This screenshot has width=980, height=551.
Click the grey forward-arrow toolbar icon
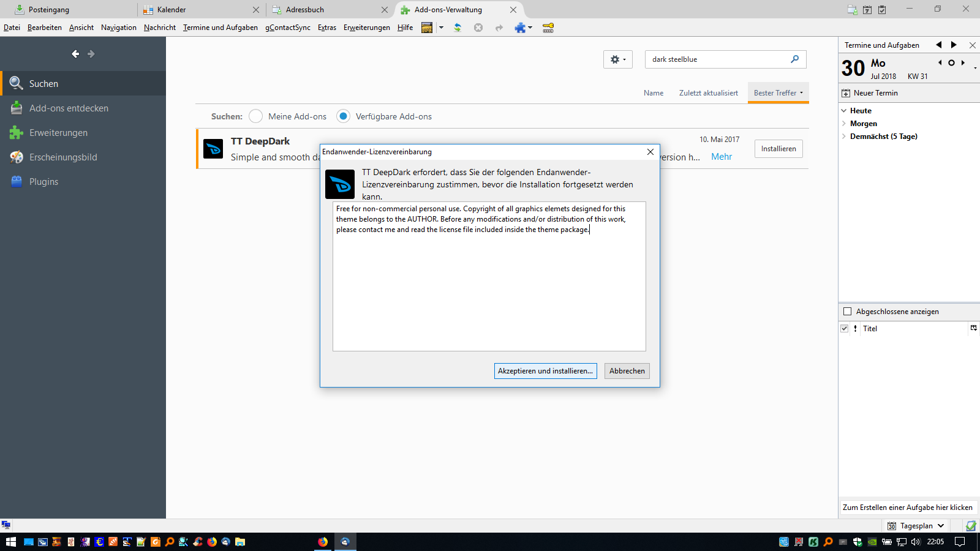click(499, 28)
